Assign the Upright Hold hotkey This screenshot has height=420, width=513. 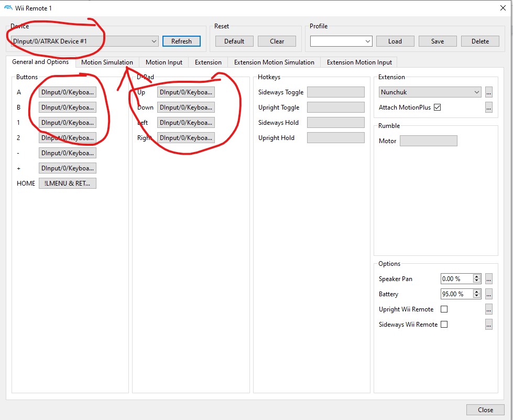point(336,138)
